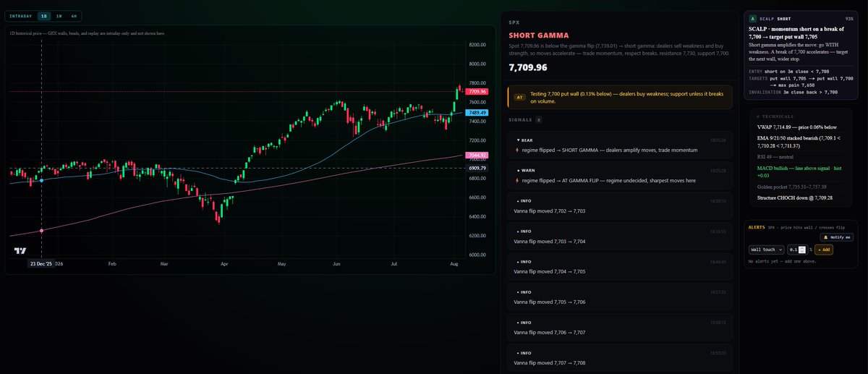Viewport: 868px width, 374px height.
Task: Select 'Vanna flip moved 7,702 → 7,703'
Action: tap(619, 205)
